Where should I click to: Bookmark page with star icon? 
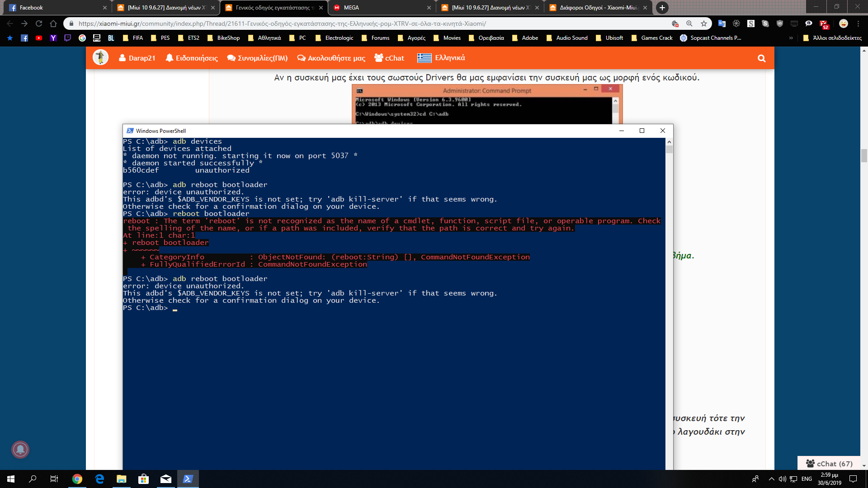tap(704, 23)
